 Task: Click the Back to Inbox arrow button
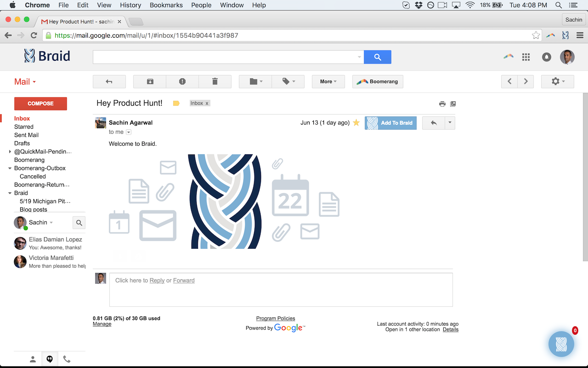(109, 81)
